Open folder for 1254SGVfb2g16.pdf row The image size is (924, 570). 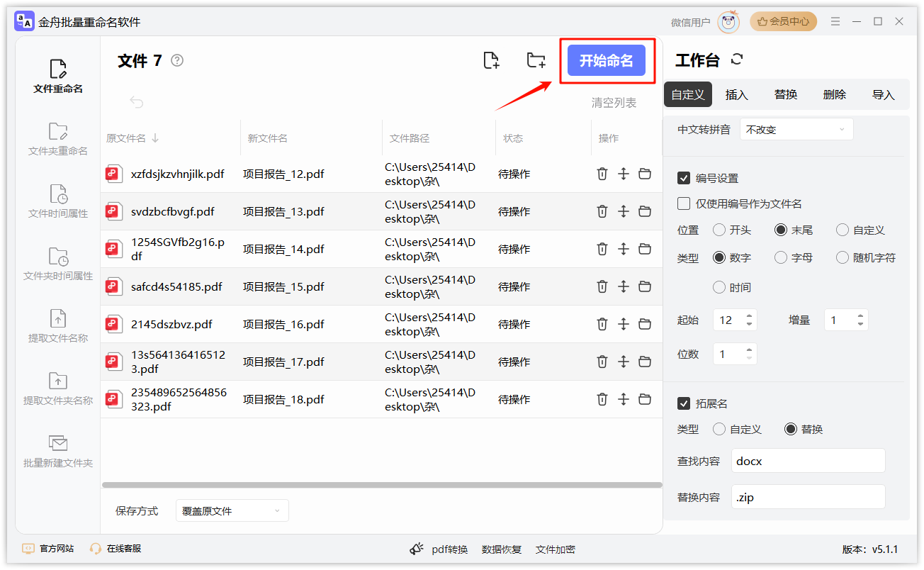[645, 249]
